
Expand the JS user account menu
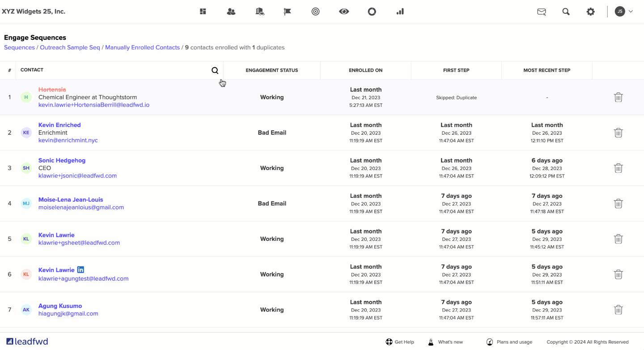[624, 12]
